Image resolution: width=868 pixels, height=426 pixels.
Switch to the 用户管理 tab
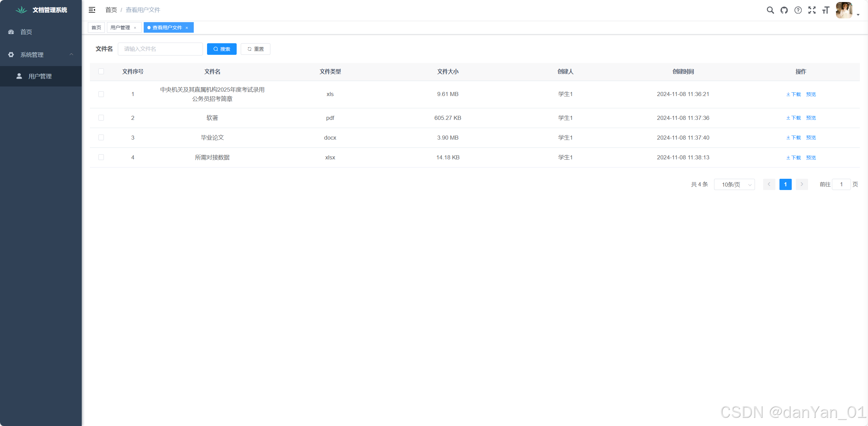point(120,28)
